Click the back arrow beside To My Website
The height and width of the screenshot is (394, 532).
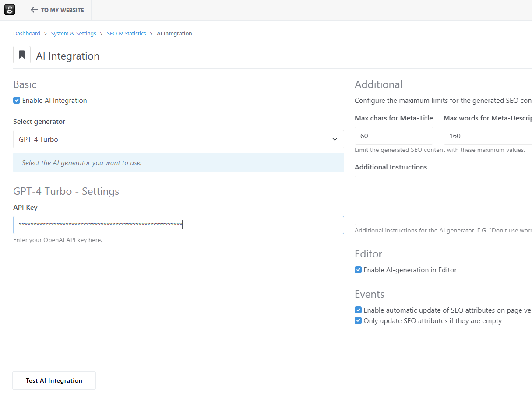pyautogui.click(x=34, y=10)
